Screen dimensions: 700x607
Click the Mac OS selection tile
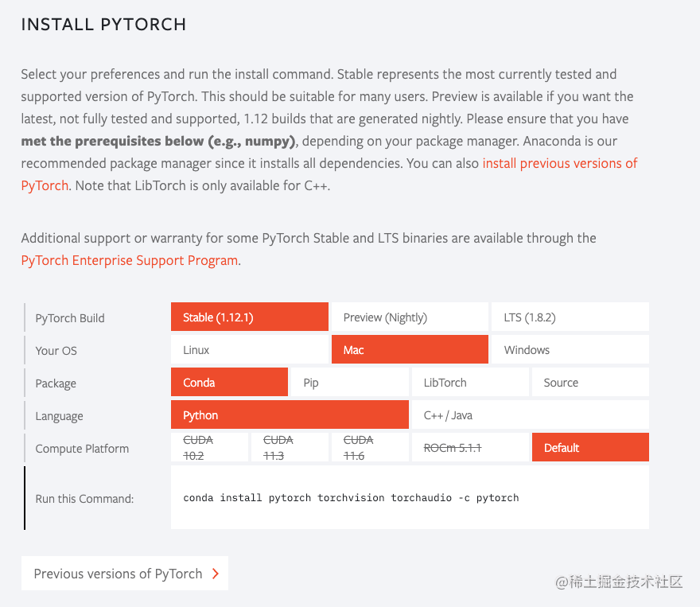(409, 349)
